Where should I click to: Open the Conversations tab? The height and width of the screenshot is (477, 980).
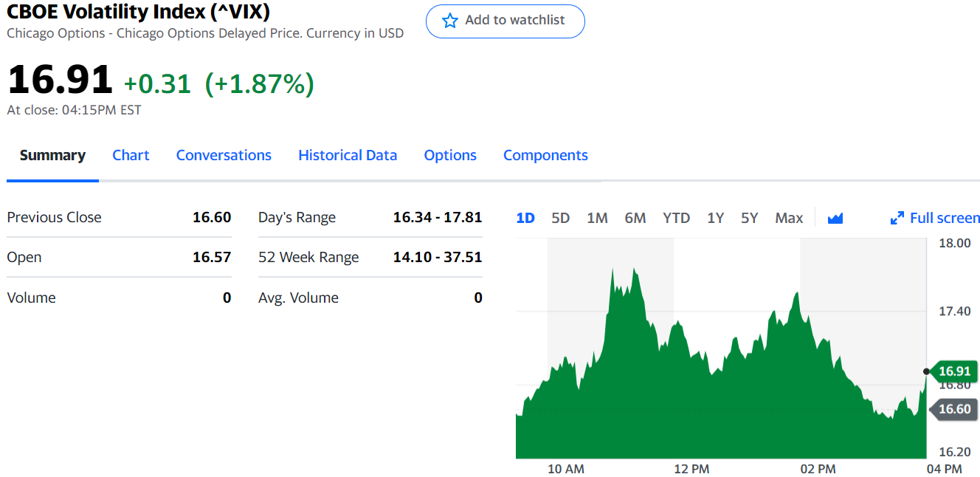coord(224,155)
